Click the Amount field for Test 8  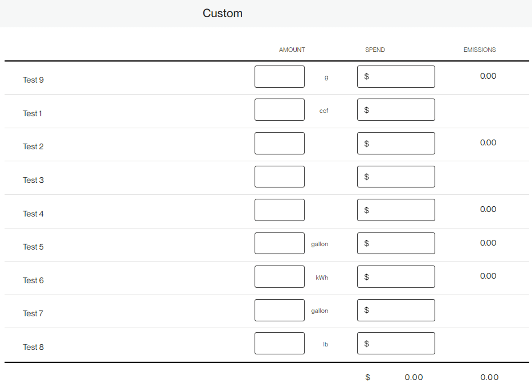[279, 343]
